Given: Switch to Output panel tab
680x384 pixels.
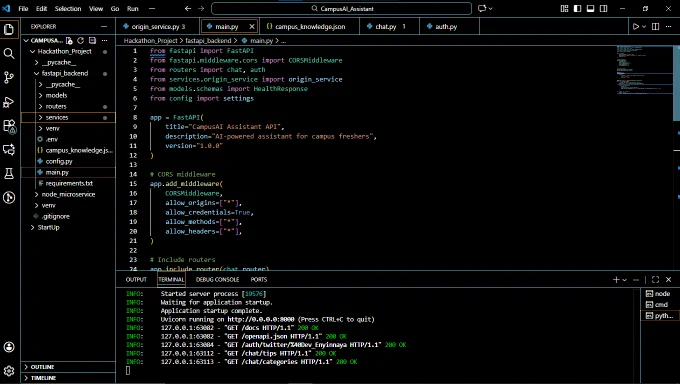Looking at the screenshot, I should pos(136,280).
